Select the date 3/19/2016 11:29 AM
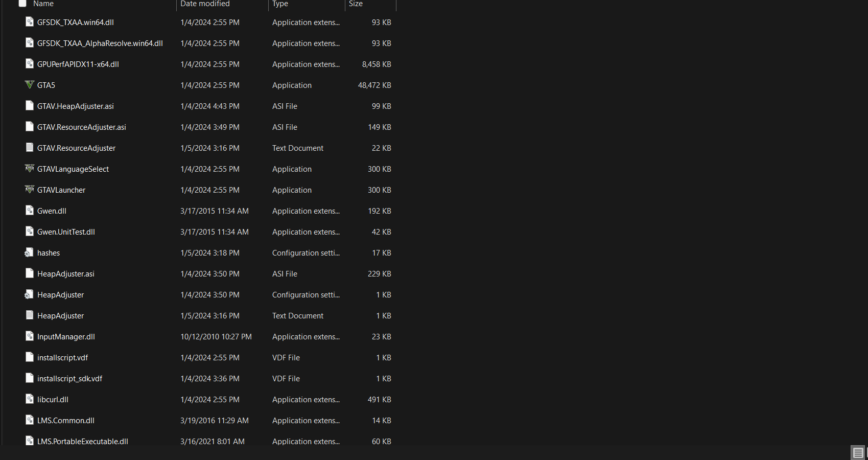 tap(215, 421)
